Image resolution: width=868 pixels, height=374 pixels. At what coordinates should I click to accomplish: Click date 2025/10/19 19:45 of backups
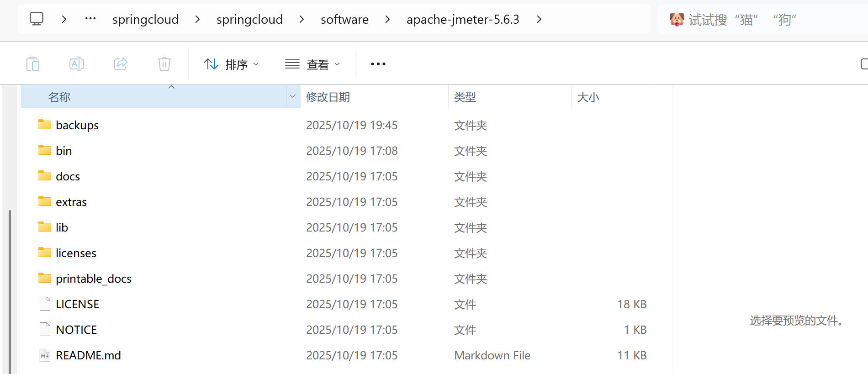(352, 125)
